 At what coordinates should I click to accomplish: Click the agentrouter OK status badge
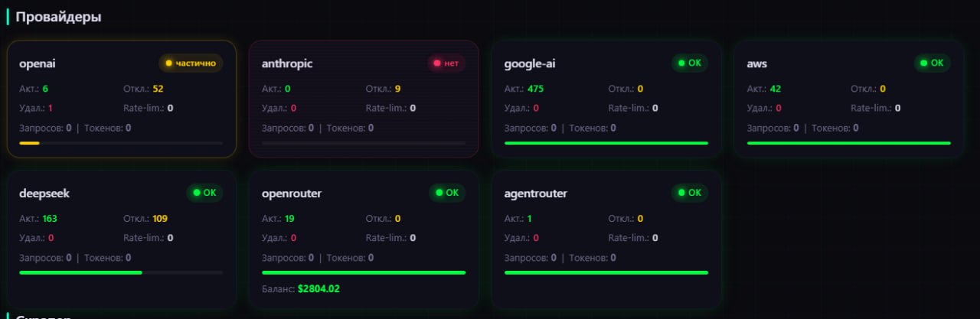tap(690, 193)
